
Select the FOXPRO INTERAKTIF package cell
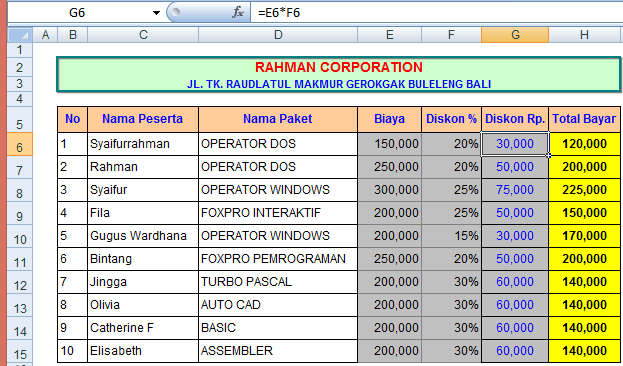[278, 213]
